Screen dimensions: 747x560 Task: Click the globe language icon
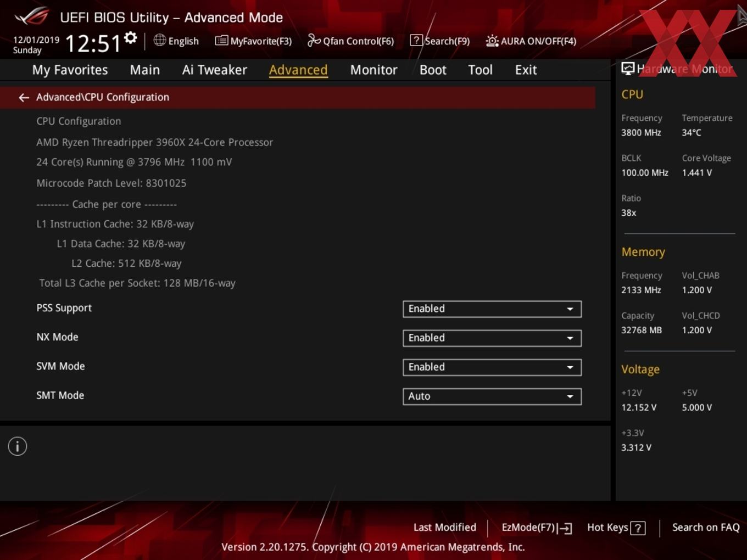pyautogui.click(x=159, y=40)
